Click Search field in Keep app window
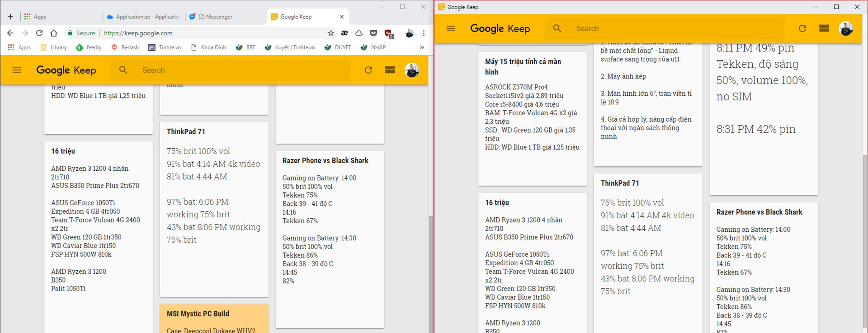This screenshot has width=868, height=333. point(665,28)
